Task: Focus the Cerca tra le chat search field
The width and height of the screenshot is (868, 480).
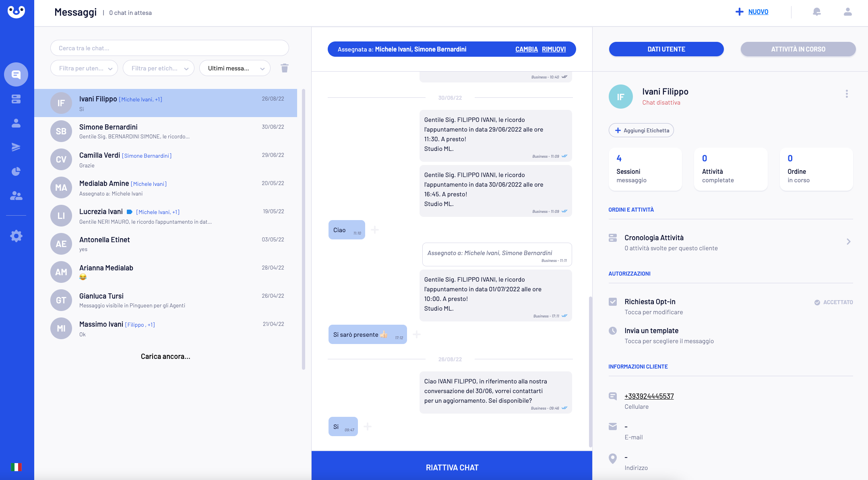Action: pyautogui.click(x=169, y=48)
